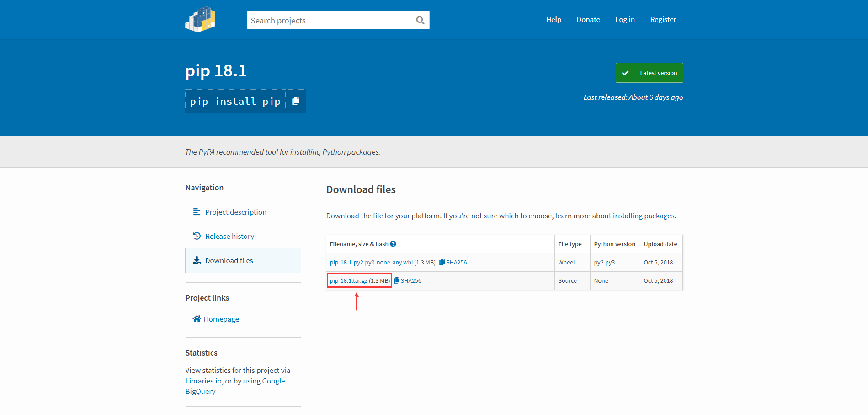Viewport: 868px width, 415px height.
Task: Click the Statistics heading
Action: point(201,353)
